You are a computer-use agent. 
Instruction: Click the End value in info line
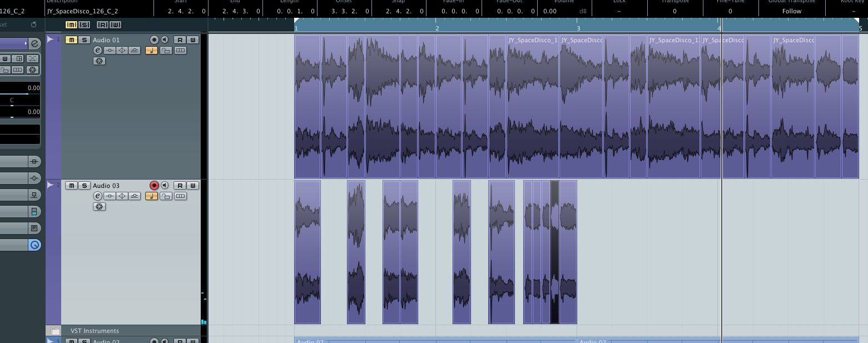click(x=241, y=11)
